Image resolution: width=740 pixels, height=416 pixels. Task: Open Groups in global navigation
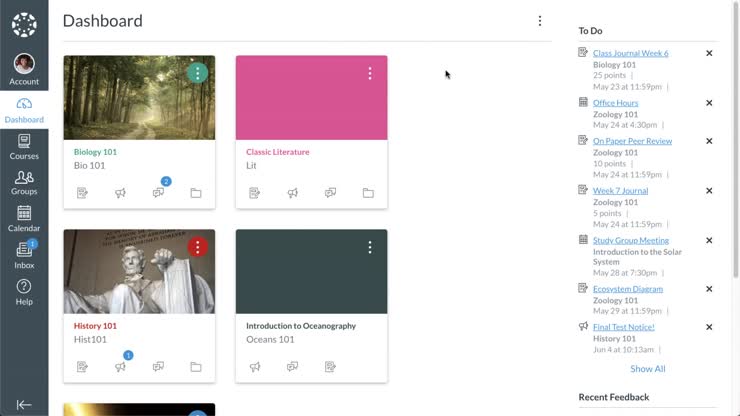(24, 183)
